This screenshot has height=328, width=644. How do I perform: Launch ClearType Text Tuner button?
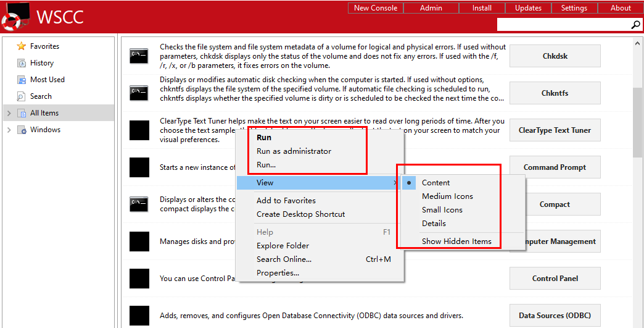555,130
